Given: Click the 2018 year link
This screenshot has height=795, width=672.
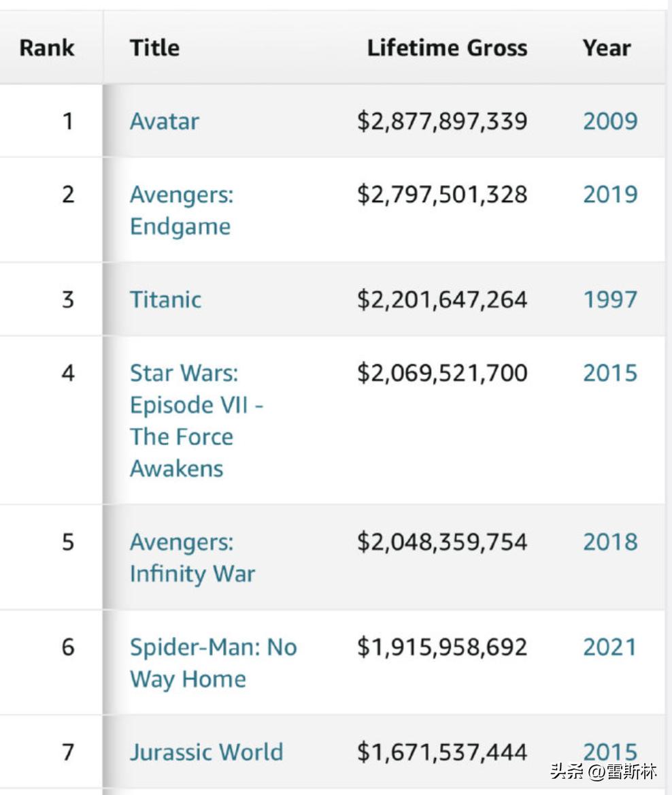Looking at the screenshot, I should [610, 542].
